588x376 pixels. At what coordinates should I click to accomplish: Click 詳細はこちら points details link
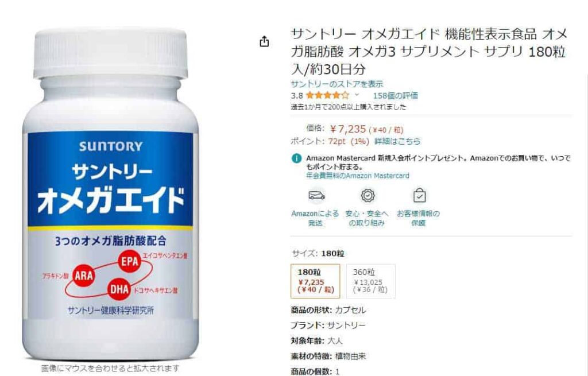tap(397, 141)
